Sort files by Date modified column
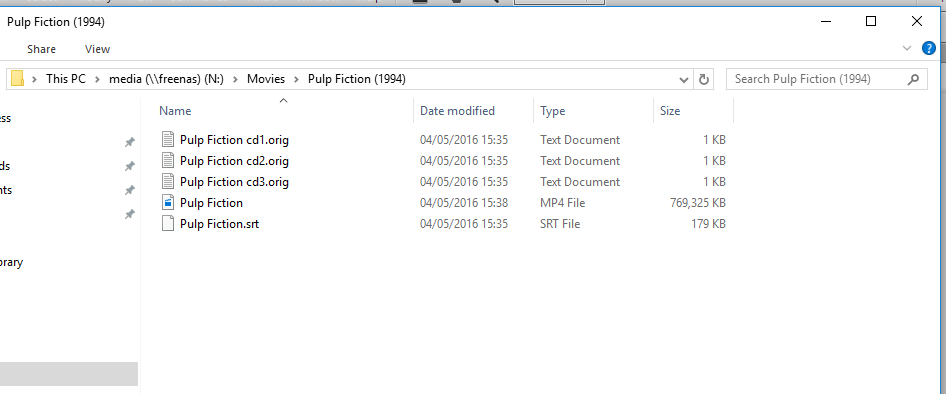946x394 pixels. (x=457, y=111)
